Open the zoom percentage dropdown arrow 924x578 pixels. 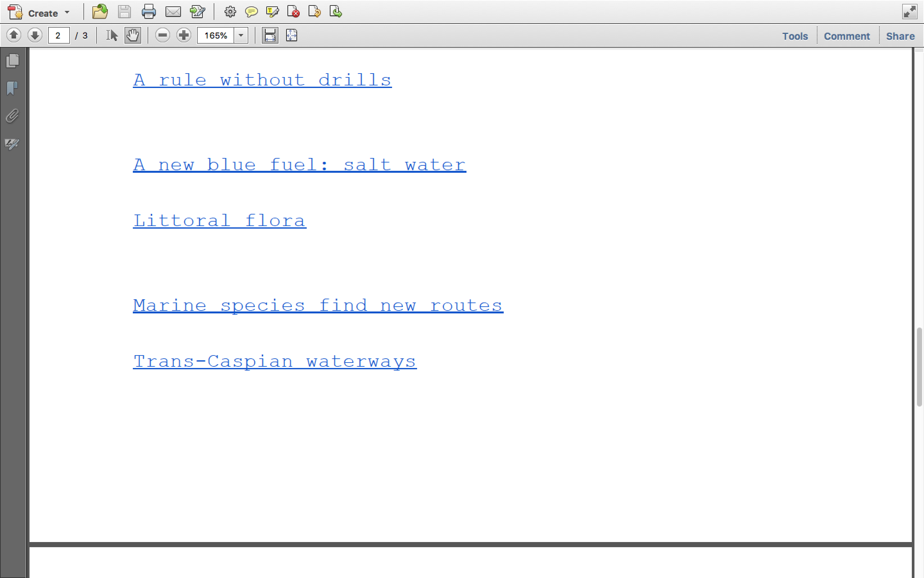tap(241, 36)
